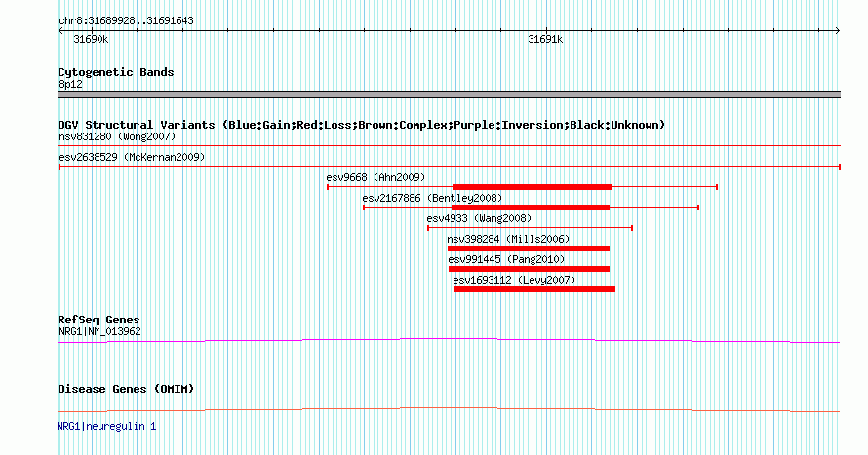868x455 pixels.
Task: Click the orange OMIM disease gene line
Action: tap(449, 409)
